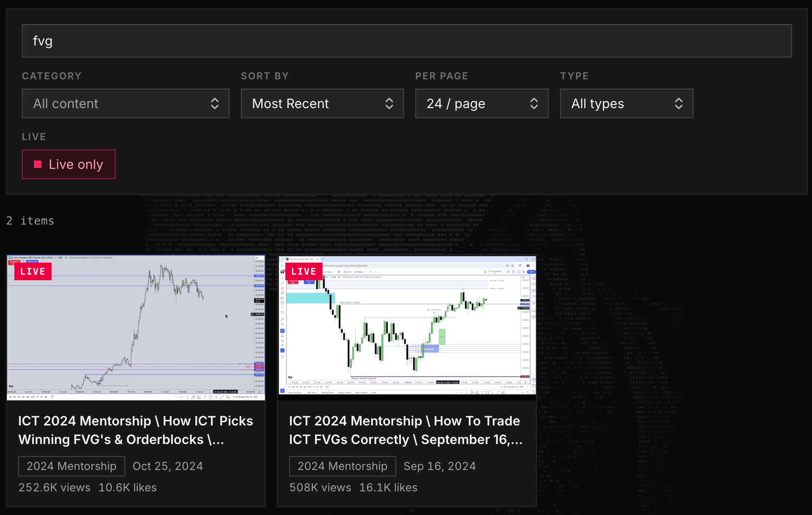The image size is (812, 515).
Task: Click the LIVE badge on the Oct 25 video
Action: 33,271
